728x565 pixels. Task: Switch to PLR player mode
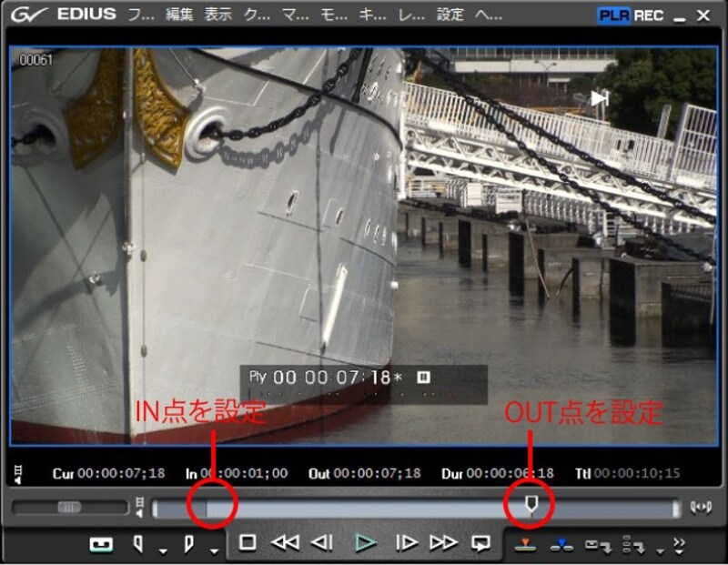click(x=613, y=15)
